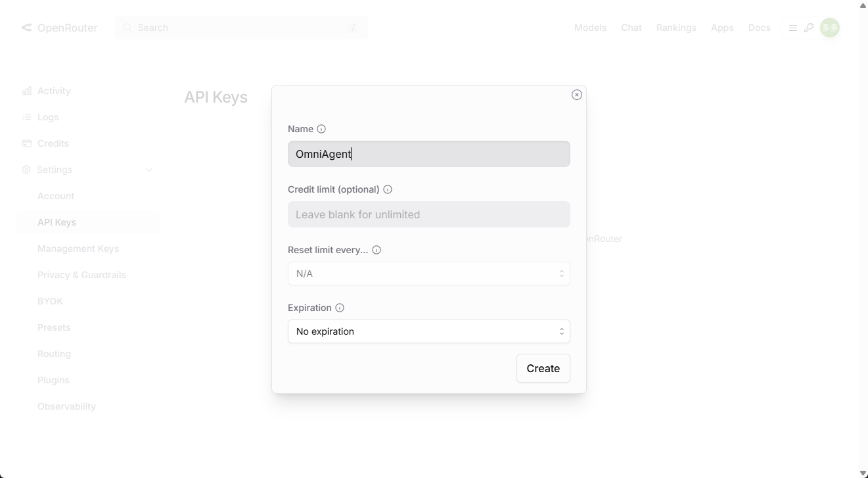Click the info icon beside Name

click(321, 129)
